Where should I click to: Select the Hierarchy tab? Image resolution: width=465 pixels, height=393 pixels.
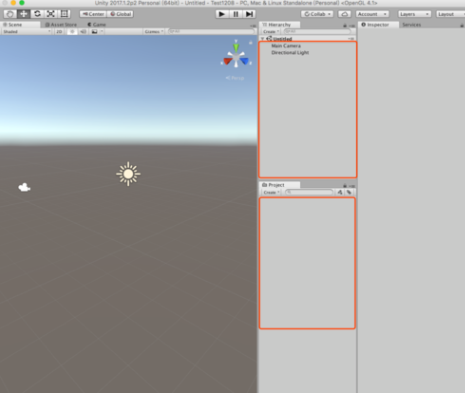point(279,25)
